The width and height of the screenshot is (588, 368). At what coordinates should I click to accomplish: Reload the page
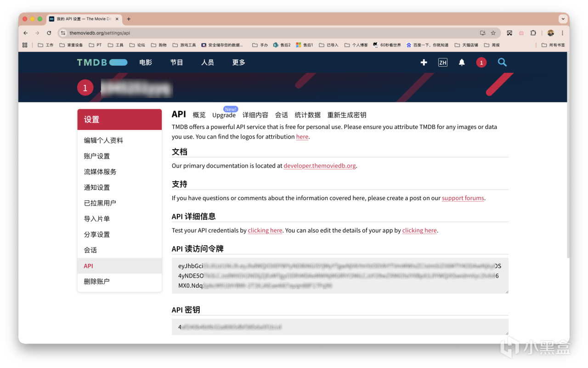click(49, 33)
